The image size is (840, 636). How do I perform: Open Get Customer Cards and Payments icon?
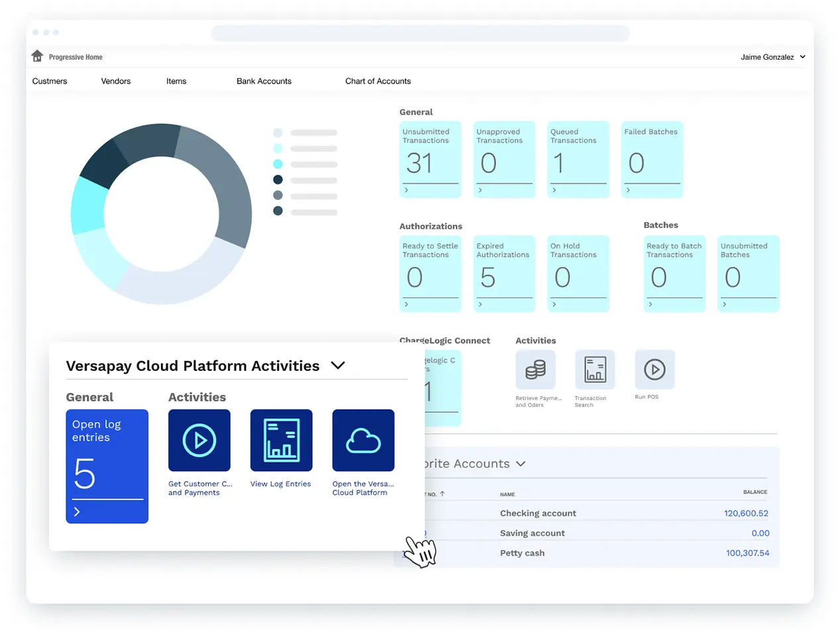(199, 439)
